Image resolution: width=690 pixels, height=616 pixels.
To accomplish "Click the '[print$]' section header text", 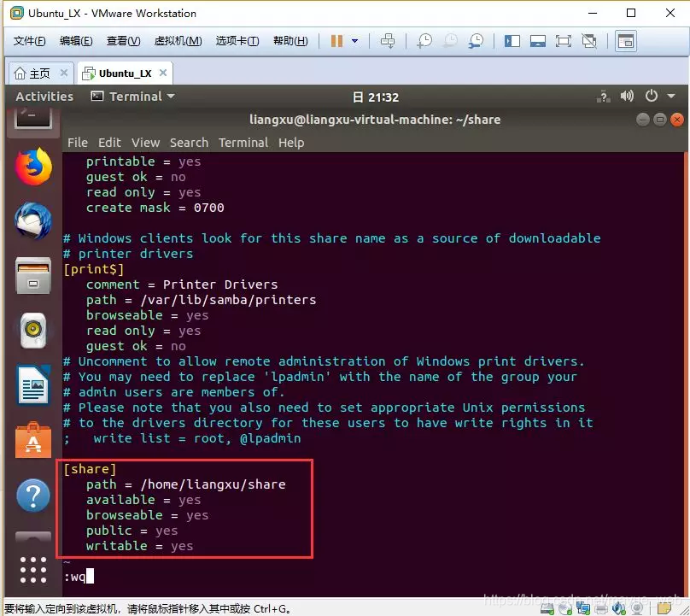I will coord(94,269).
